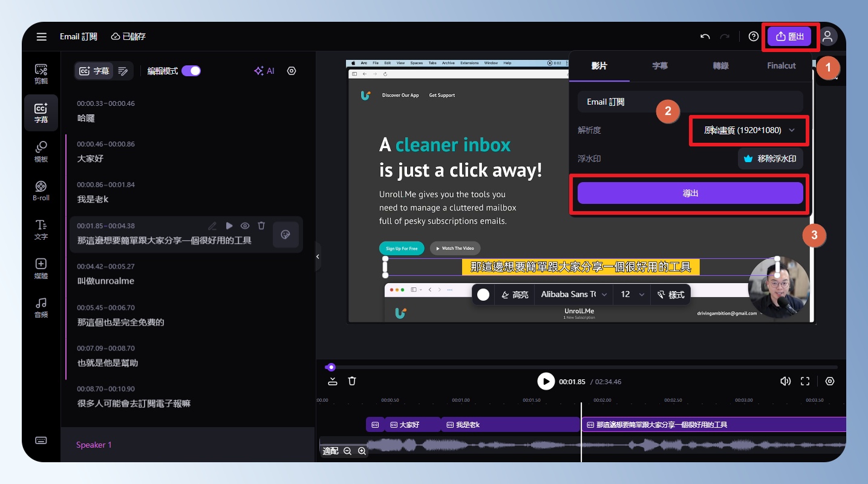Expand the 解析度 resolution dropdown

tap(749, 130)
